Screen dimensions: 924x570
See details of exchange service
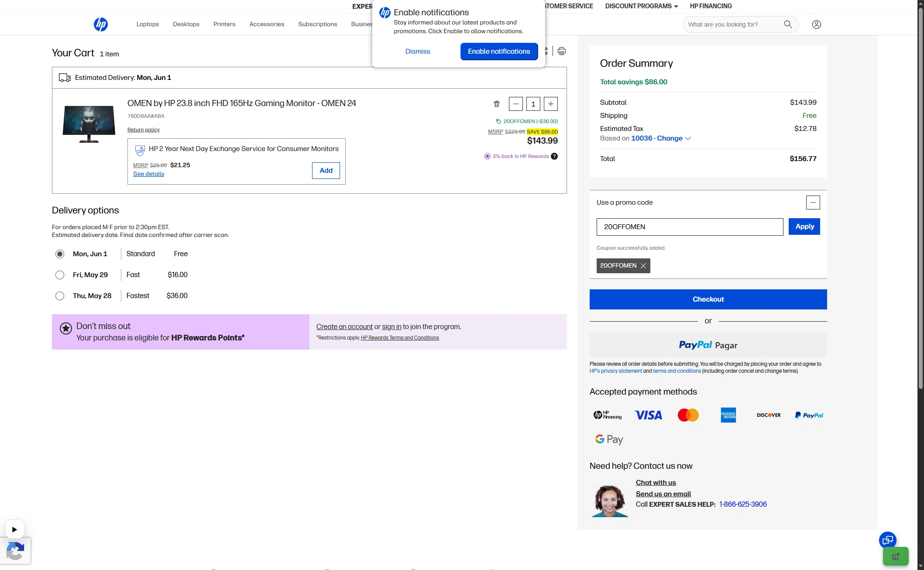pyautogui.click(x=148, y=174)
